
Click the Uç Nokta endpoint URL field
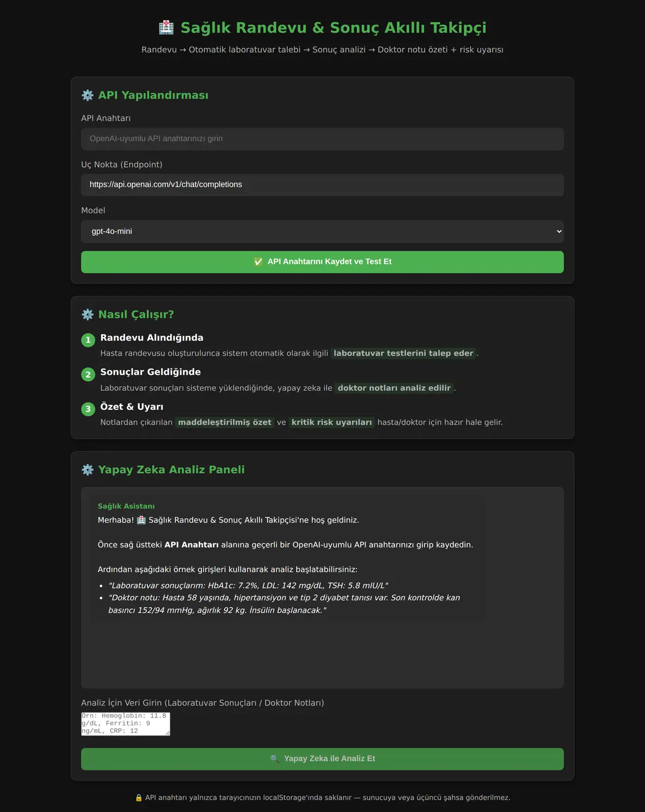point(322,184)
